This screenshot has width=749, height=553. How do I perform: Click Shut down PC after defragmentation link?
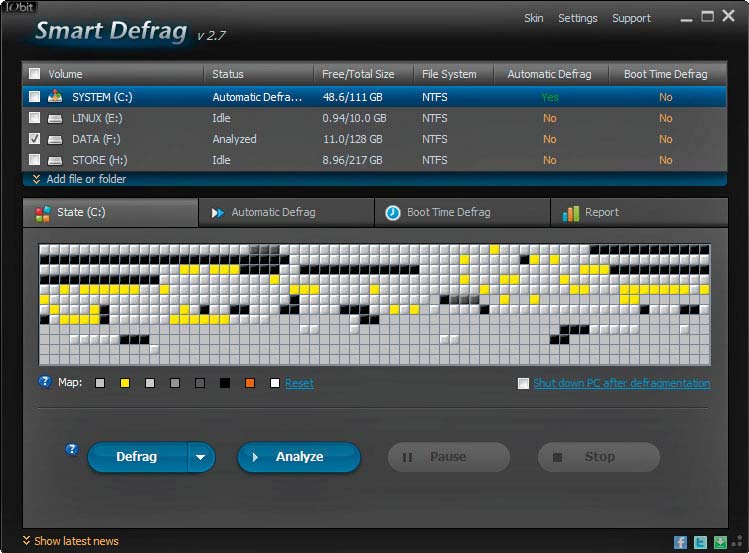coord(621,383)
